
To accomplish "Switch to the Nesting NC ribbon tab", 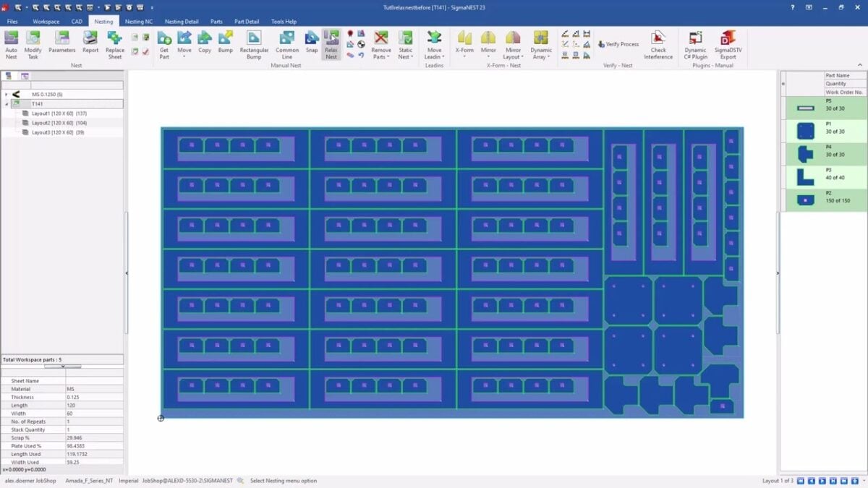I will (137, 21).
